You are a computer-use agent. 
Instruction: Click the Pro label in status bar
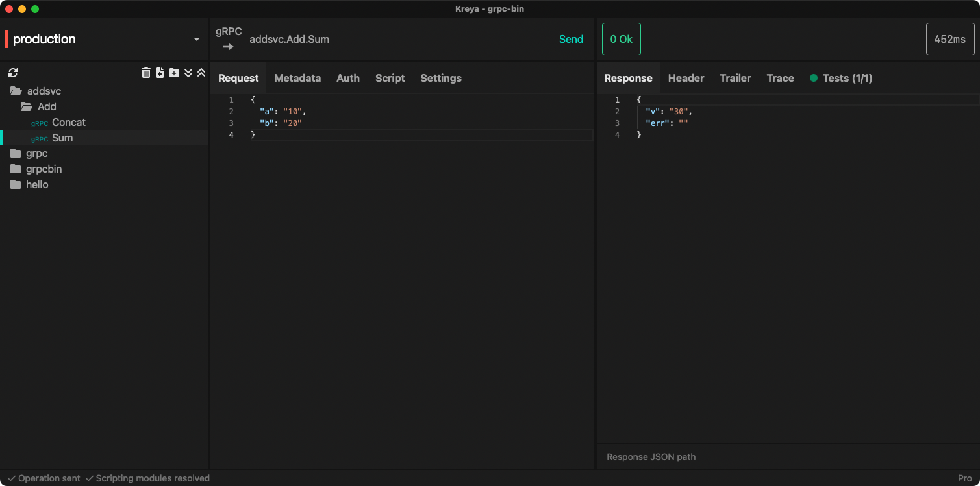click(964, 478)
